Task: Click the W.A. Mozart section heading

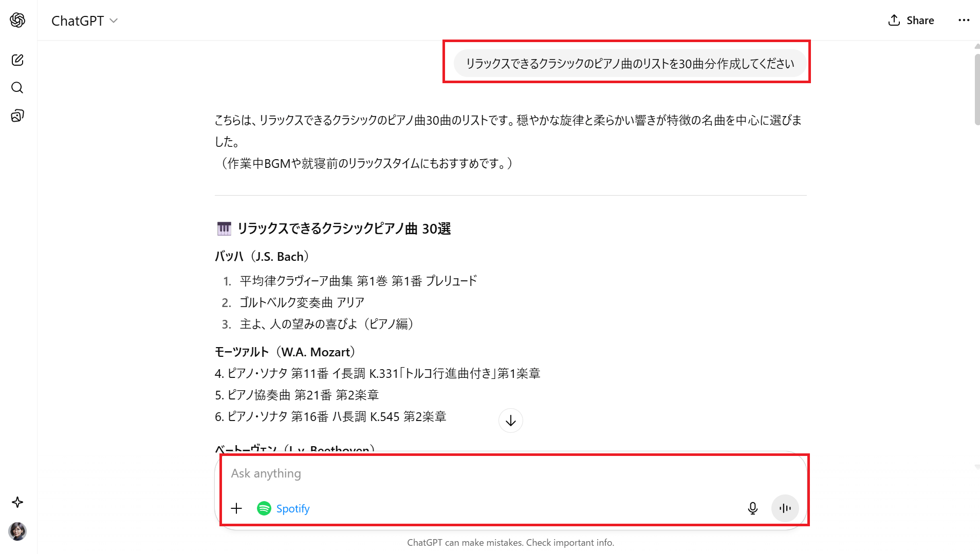Action: click(x=285, y=352)
